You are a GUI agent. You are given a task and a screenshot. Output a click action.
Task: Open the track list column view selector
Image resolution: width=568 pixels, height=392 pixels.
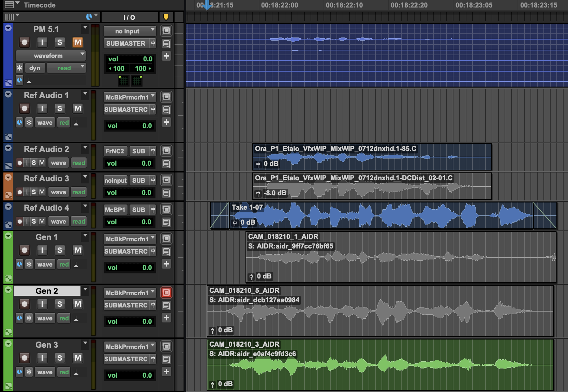11,16
